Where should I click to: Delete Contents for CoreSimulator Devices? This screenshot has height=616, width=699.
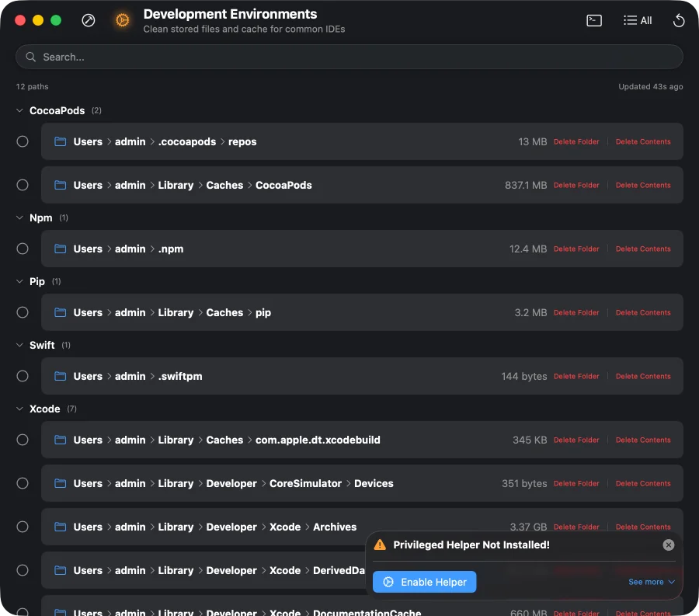[643, 483]
